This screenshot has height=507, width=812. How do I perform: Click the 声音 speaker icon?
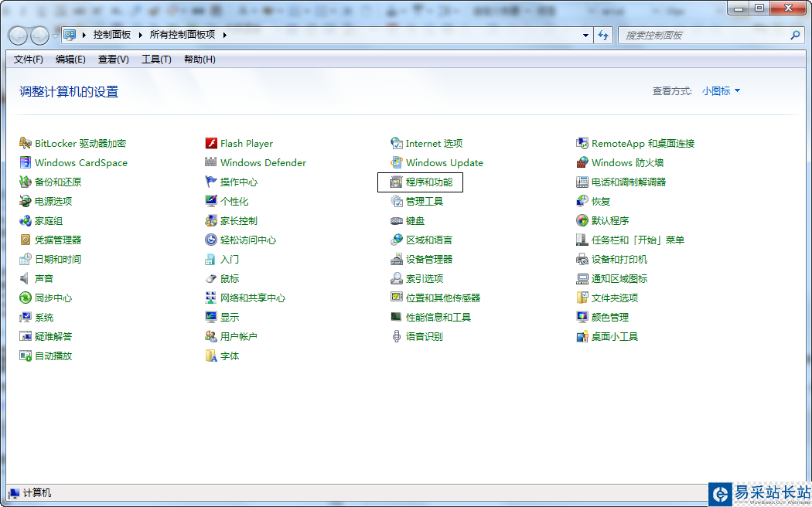(x=25, y=279)
